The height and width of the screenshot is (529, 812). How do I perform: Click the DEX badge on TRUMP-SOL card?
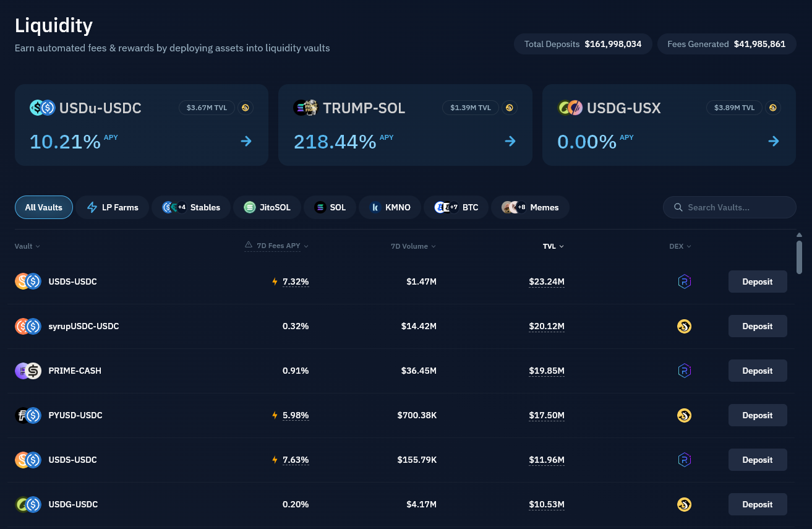[x=510, y=108]
